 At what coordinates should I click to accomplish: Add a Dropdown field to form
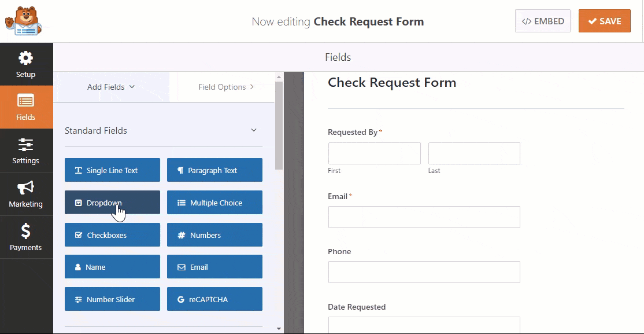click(x=112, y=203)
